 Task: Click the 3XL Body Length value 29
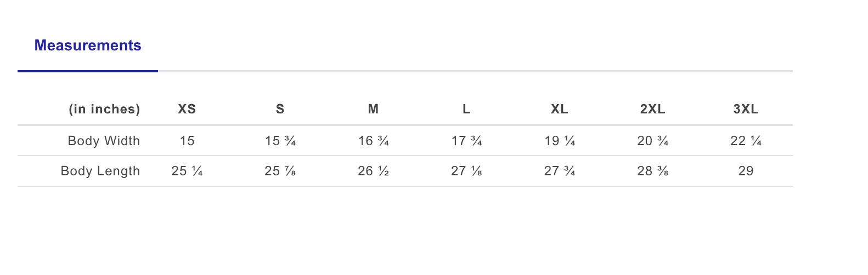746,171
